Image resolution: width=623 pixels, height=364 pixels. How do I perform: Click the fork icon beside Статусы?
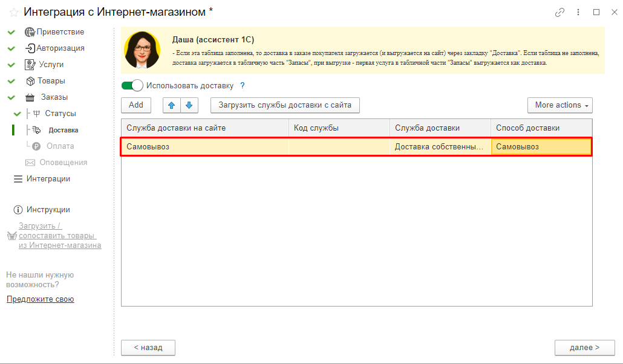click(36, 114)
